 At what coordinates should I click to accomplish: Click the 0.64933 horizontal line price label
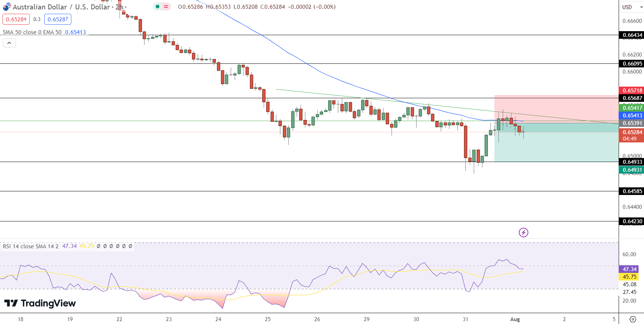[x=632, y=162]
